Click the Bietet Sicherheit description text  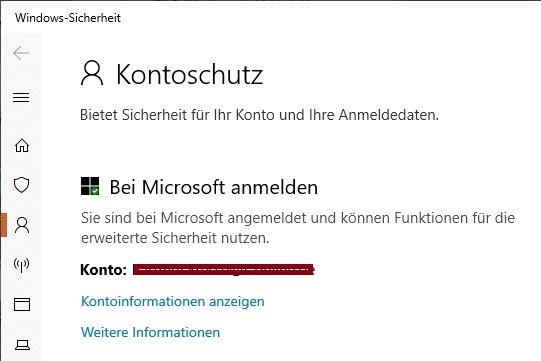(x=259, y=115)
